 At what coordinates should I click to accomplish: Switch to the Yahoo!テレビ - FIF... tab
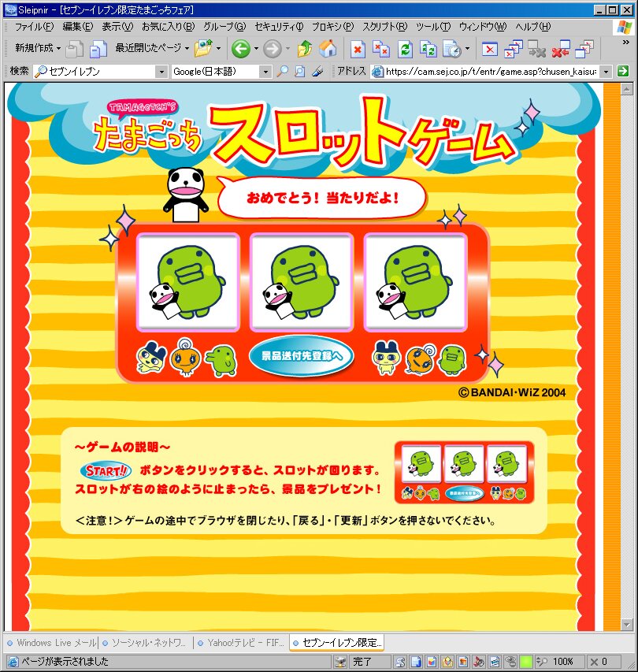[x=241, y=643]
